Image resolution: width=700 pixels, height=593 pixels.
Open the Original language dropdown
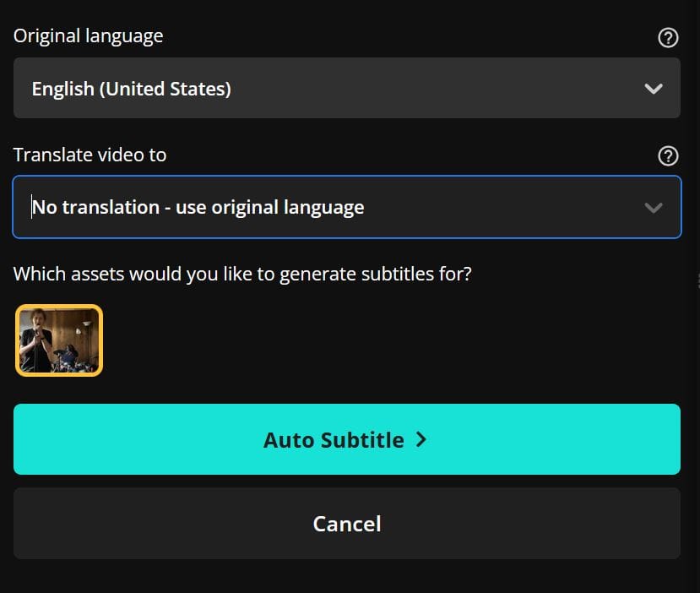tap(346, 88)
